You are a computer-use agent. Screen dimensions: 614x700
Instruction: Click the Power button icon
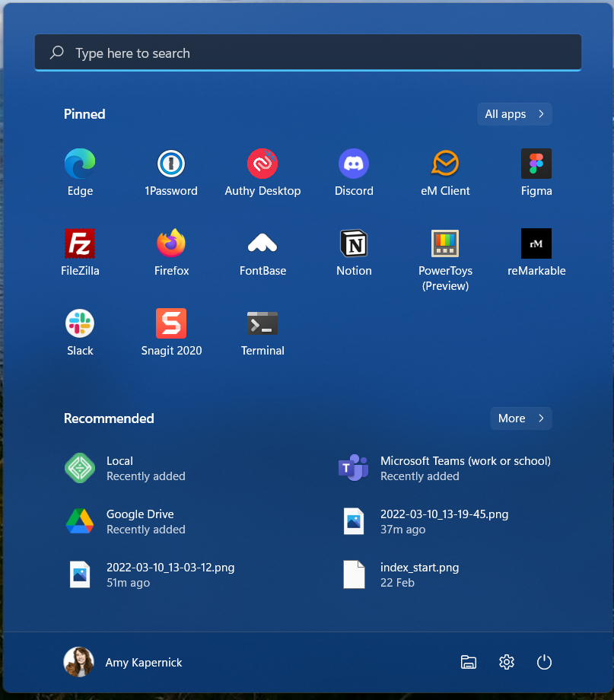pos(544,662)
